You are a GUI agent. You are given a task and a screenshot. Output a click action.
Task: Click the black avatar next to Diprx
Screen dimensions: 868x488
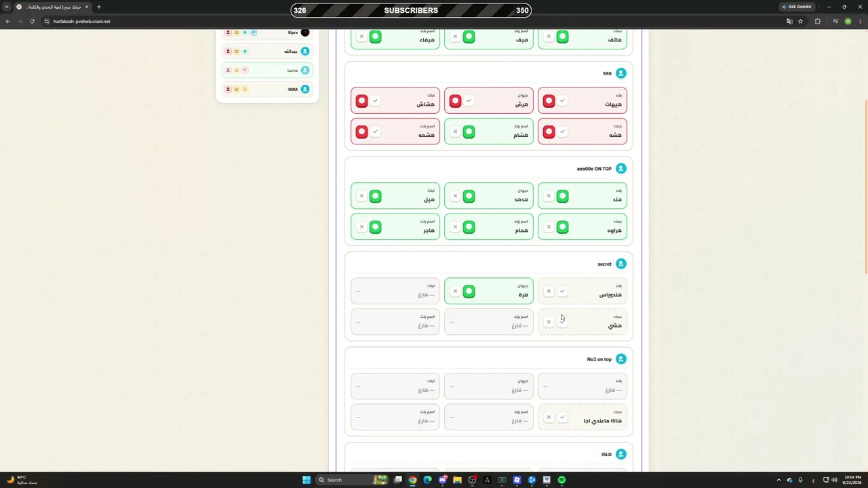click(x=305, y=33)
